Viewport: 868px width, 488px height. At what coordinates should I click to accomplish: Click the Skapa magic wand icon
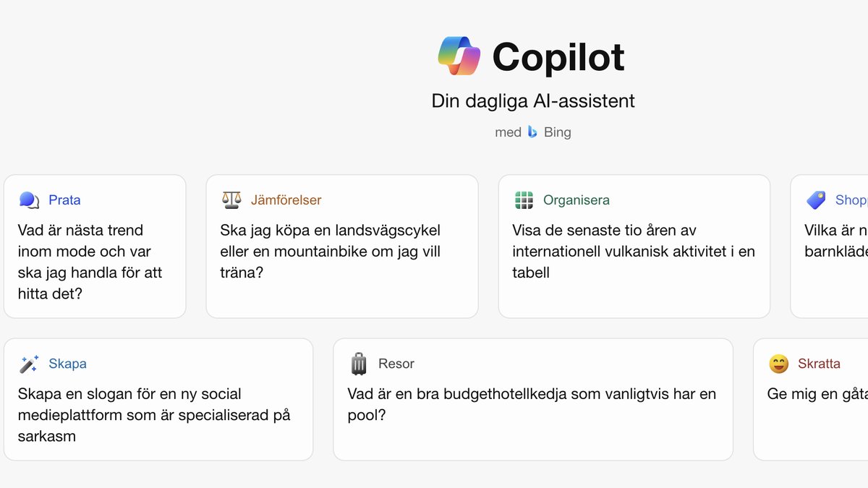click(x=29, y=364)
